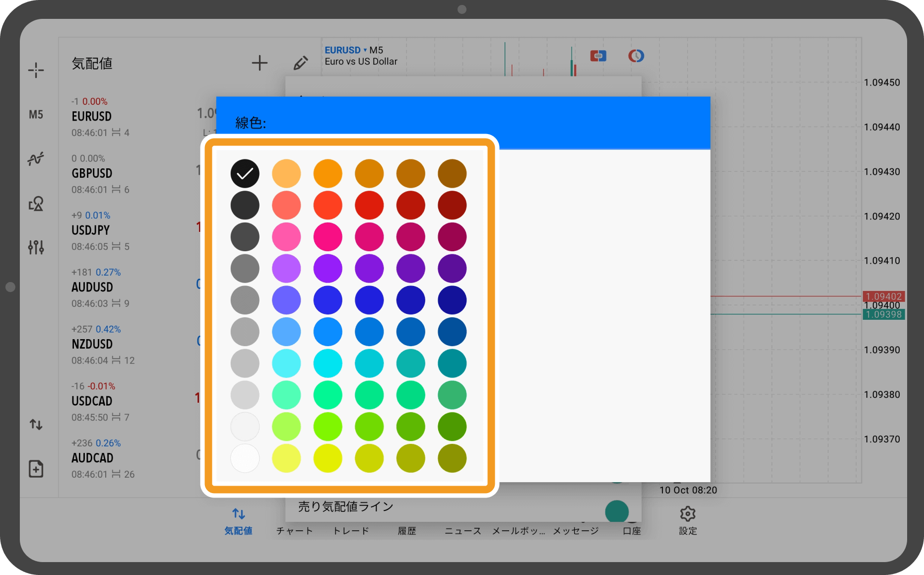This screenshot has height=575, width=924.
Task: Switch to the トレード tab
Action: point(351,531)
